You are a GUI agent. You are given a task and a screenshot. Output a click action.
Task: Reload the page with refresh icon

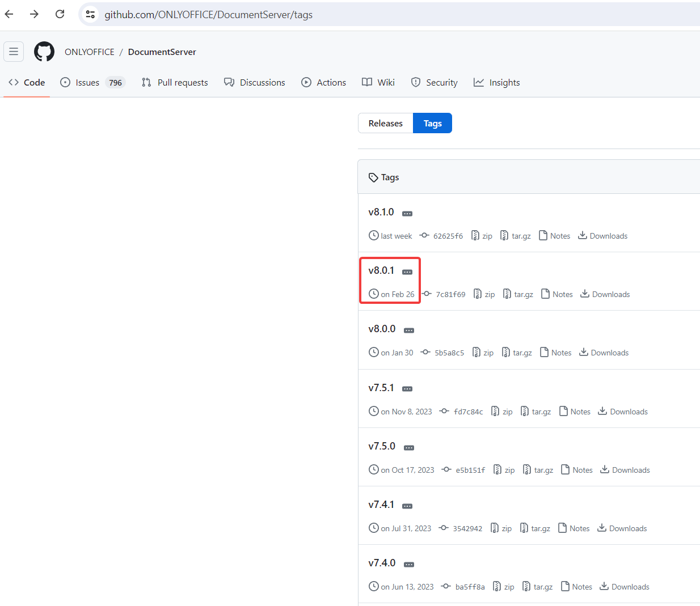click(x=60, y=14)
